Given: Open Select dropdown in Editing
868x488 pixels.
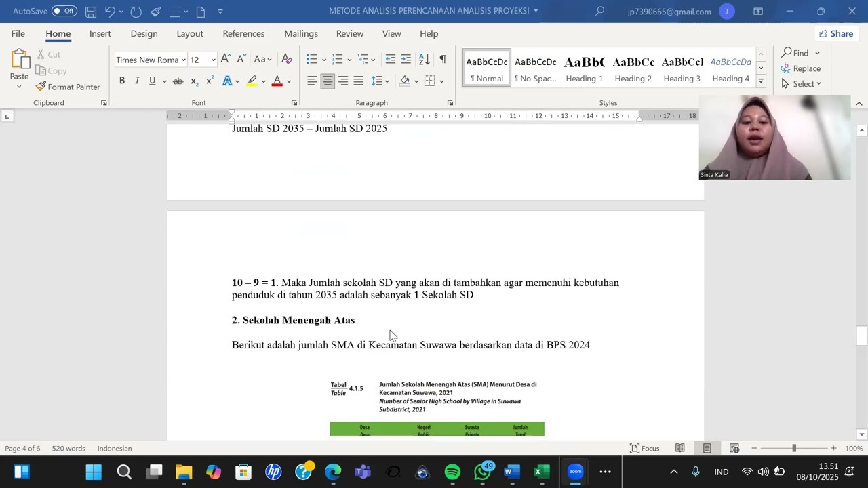Looking at the screenshot, I should (x=802, y=84).
